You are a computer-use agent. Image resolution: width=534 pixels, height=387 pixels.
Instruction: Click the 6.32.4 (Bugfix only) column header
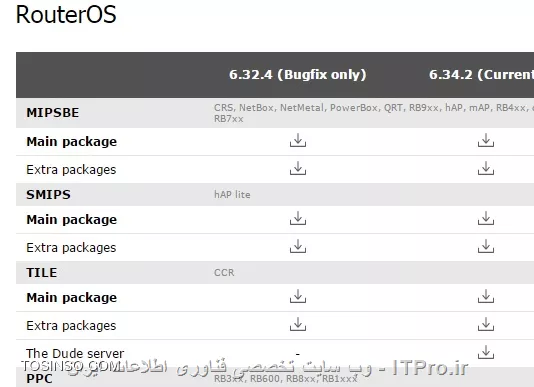[298, 75]
